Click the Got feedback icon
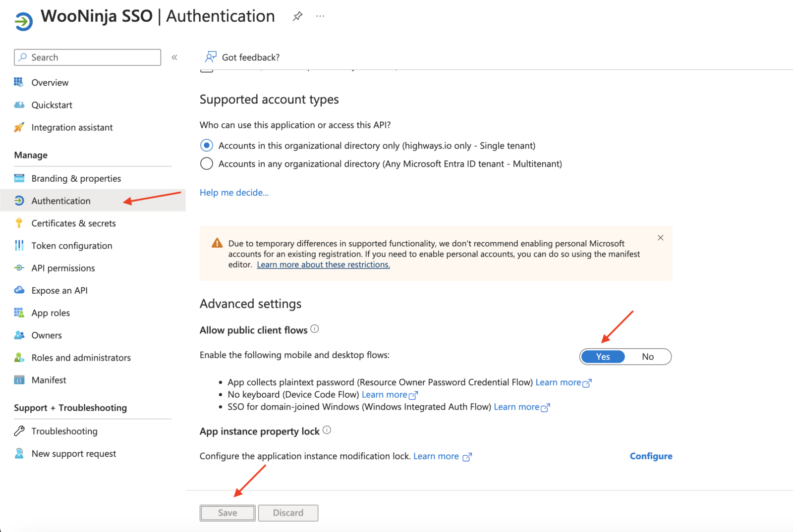 pos(211,57)
